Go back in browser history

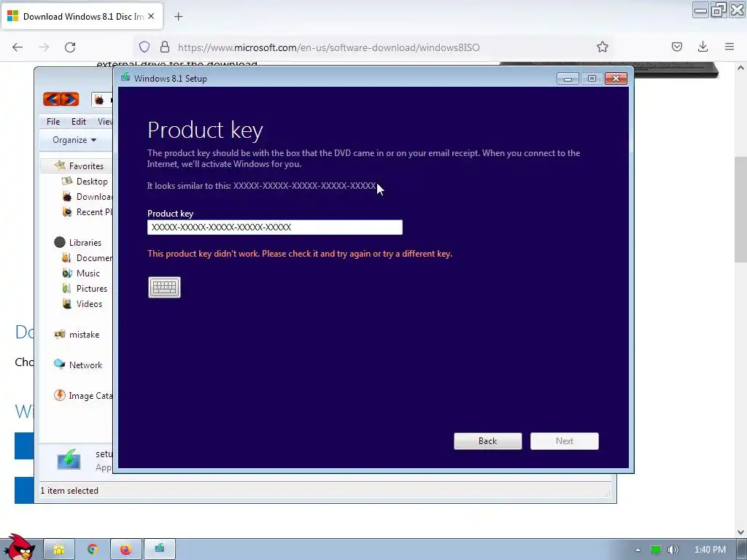coord(18,47)
